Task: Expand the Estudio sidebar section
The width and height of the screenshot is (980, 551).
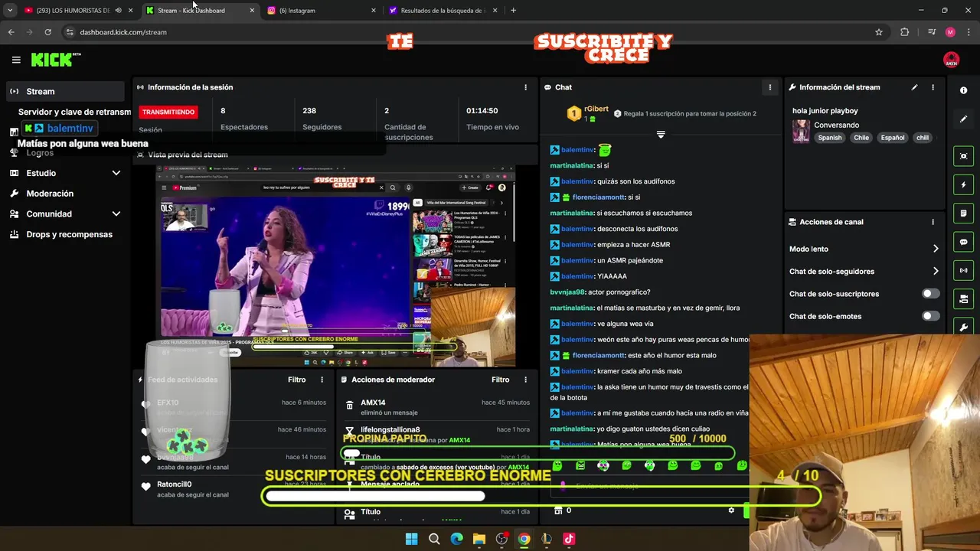Action: (x=116, y=173)
